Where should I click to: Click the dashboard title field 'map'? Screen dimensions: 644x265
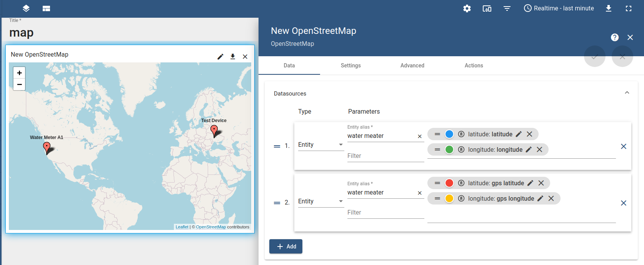point(131,32)
